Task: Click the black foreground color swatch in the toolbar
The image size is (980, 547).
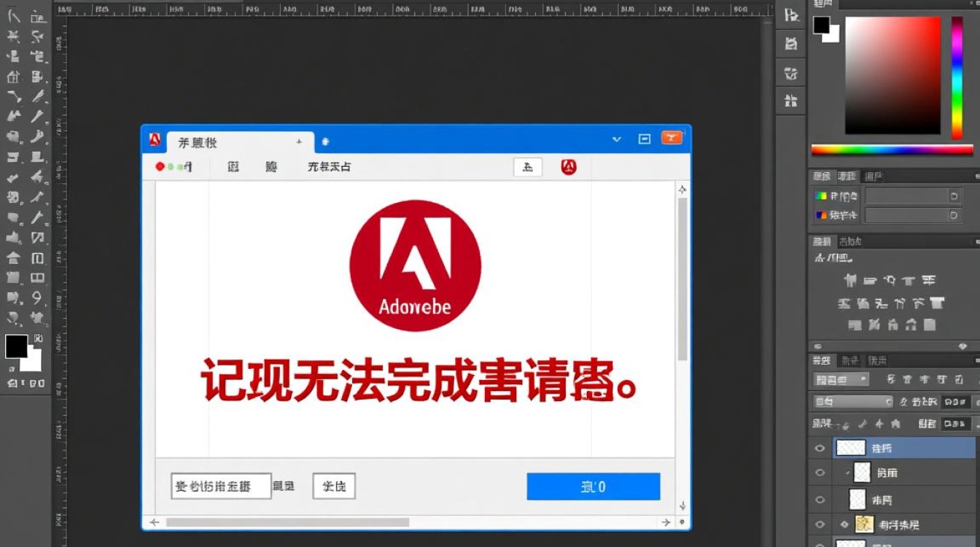Action: pos(16,346)
